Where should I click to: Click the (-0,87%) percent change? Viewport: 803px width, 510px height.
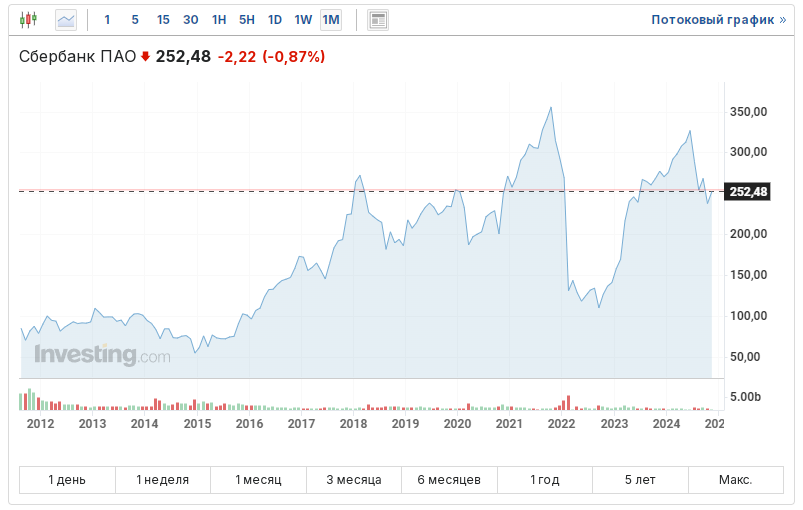coord(293,56)
